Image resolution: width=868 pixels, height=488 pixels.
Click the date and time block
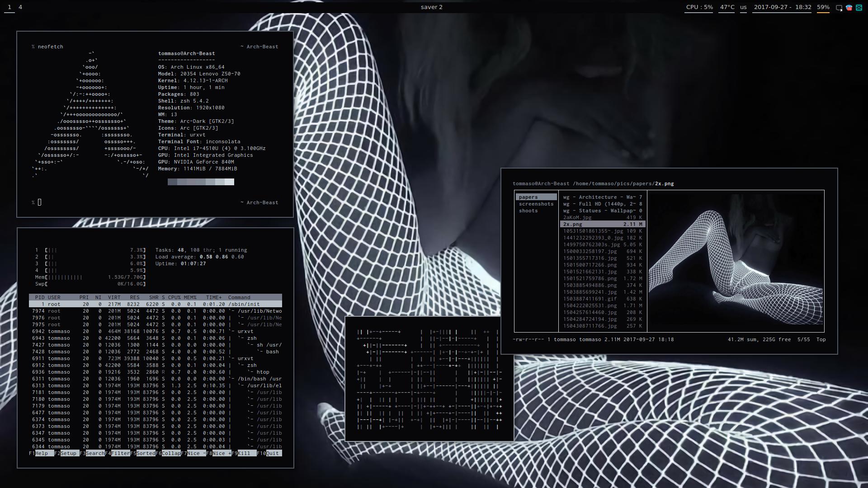[x=782, y=7]
